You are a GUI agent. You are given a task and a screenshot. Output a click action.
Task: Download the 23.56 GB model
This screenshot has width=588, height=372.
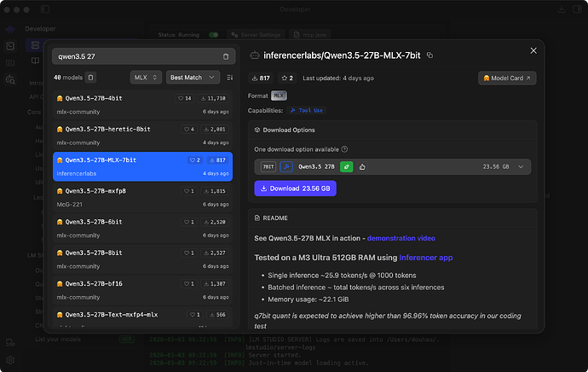coord(295,189)
